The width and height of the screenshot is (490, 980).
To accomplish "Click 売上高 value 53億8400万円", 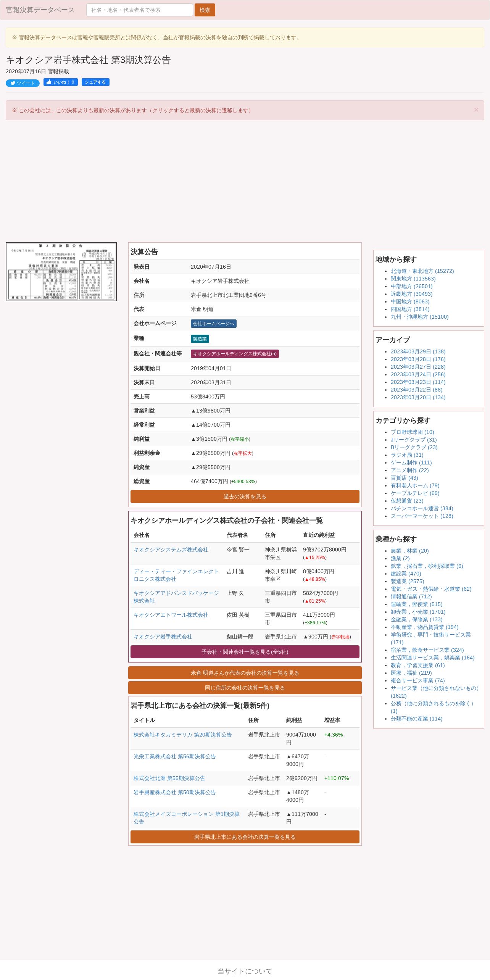I will point(208,397).
